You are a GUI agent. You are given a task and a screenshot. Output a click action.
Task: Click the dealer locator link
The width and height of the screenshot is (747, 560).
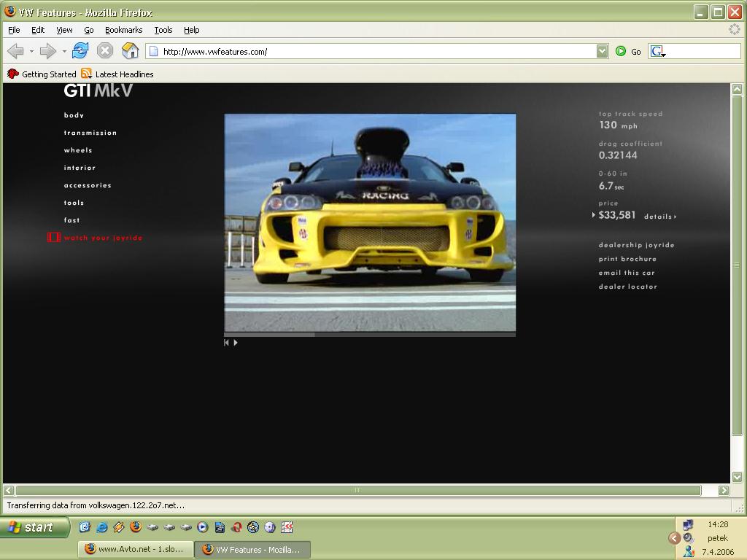coord(628,286)
